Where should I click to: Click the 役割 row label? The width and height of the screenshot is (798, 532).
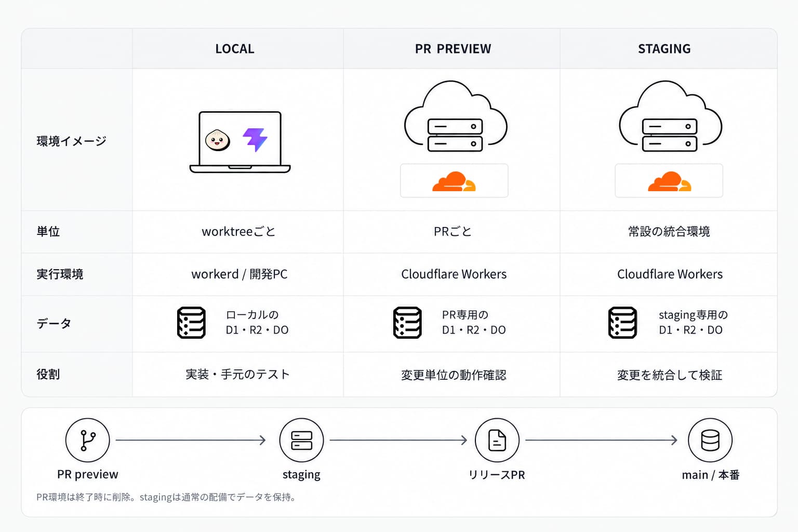click(x=48, y=374)
